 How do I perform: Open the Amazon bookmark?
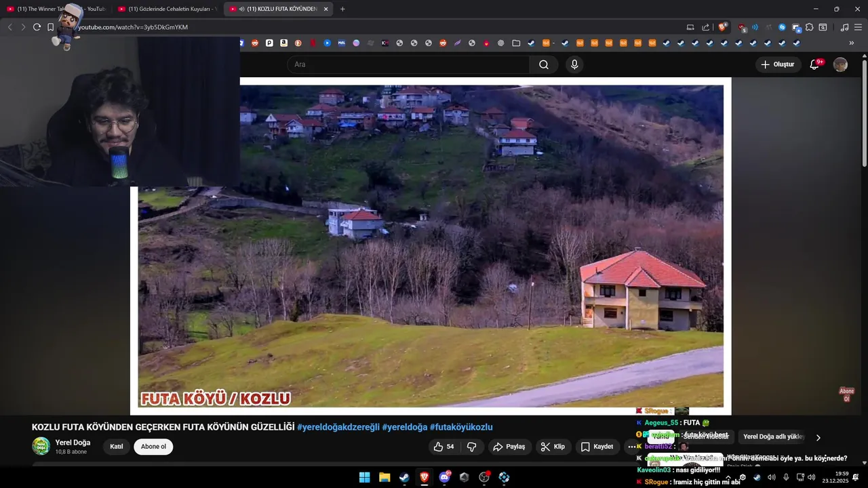point(283,43)
